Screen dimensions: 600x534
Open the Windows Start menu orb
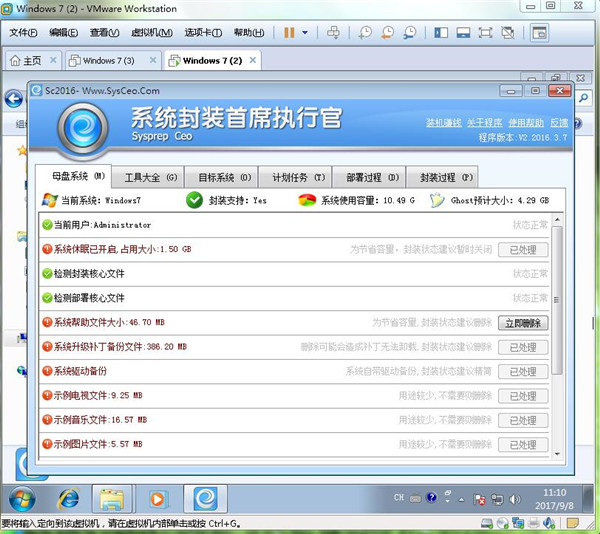[x=22, y=499]
